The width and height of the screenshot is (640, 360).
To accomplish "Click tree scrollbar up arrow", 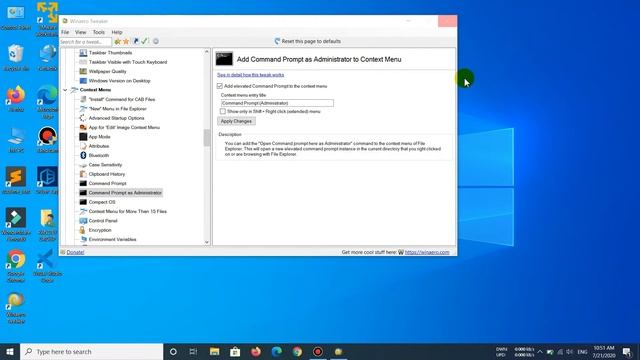I will click(207, 52).
